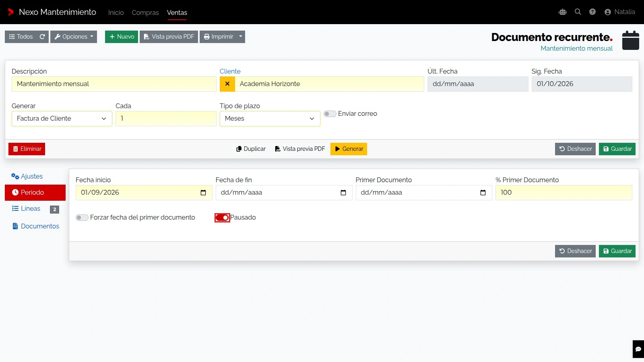Open the chat bubble icon at bottom right
The width and height of the screenshot is (644, 362).
click(x=638, y=349)
